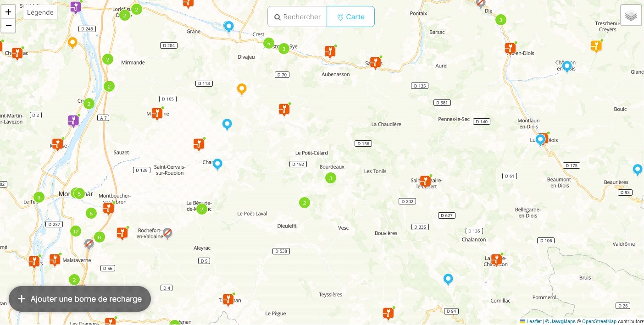Click the Rechercher search field
The width and height of the screenshot is (644, 325).
(x=297, y=17)
